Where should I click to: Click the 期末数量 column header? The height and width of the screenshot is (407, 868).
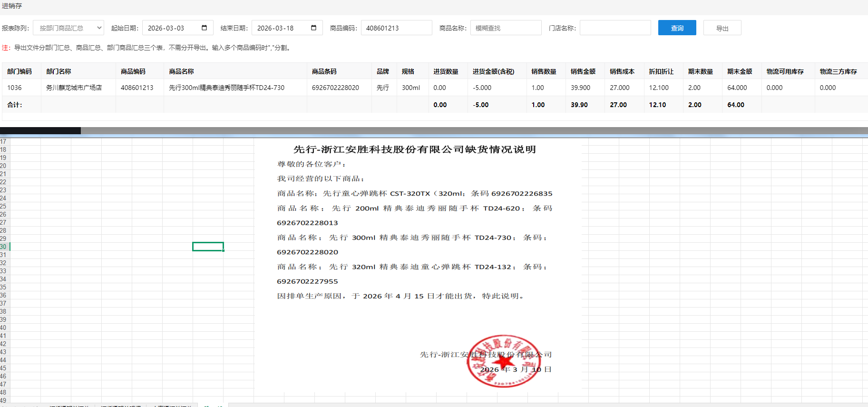coord(700,71)
